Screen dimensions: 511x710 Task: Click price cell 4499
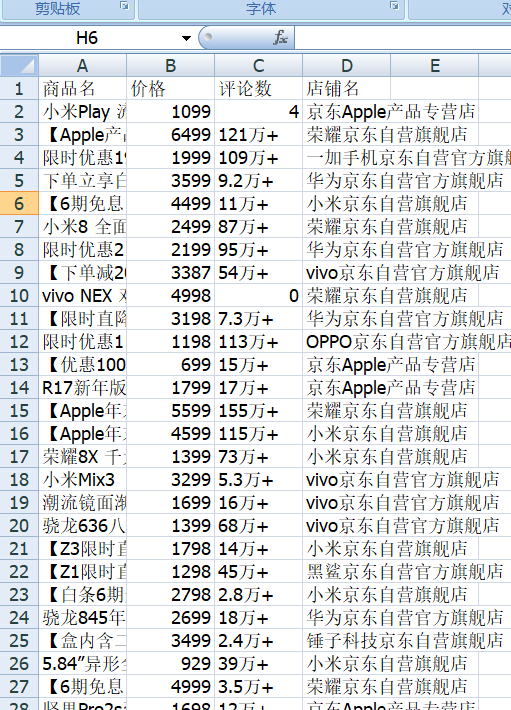[x=170, y=203]
